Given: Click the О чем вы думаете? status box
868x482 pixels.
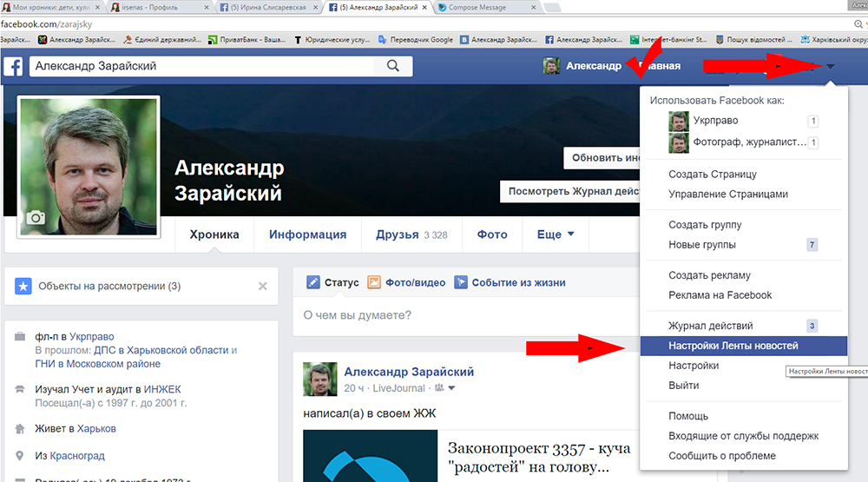Looking at the screenshot, I should 465,315.
